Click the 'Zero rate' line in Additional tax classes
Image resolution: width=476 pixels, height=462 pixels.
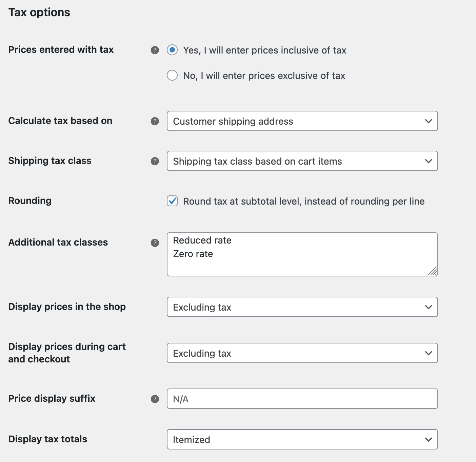192,254
